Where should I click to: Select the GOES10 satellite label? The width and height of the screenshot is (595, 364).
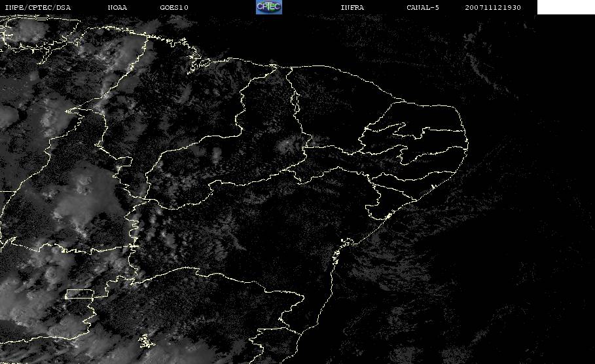(x=174, y=8)
